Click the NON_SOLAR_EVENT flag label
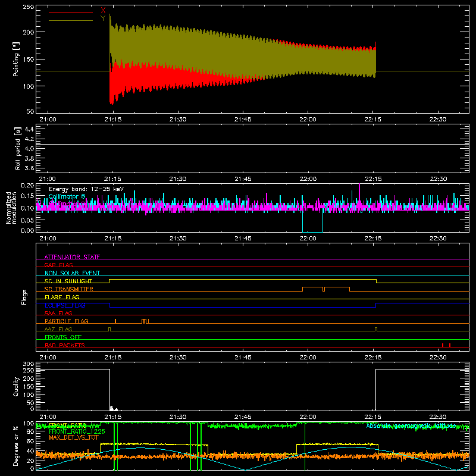 point(72,273)
